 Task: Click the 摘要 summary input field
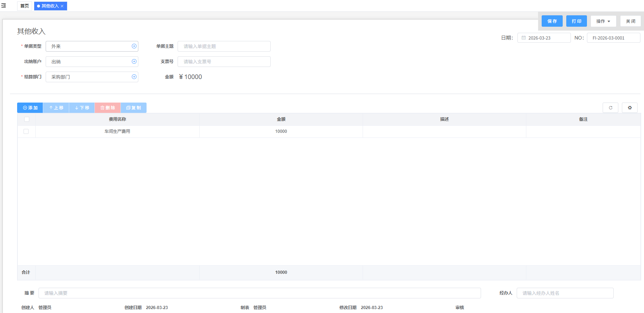point(259,293)
